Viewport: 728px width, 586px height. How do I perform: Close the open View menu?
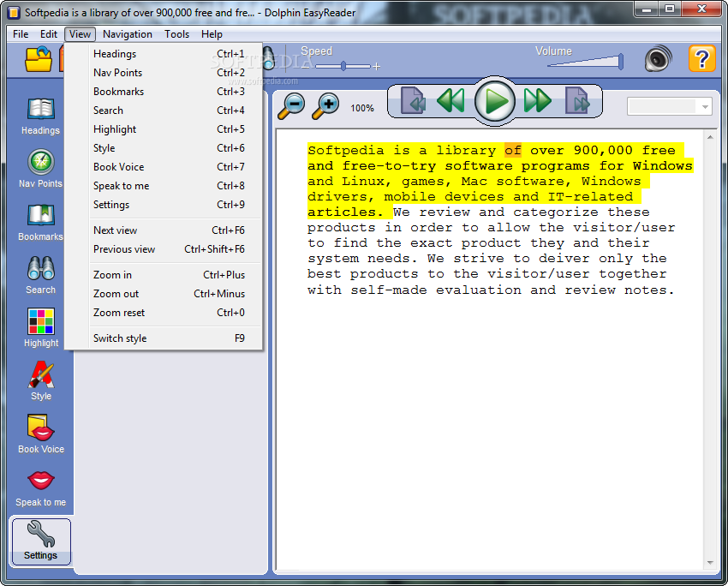80,34
